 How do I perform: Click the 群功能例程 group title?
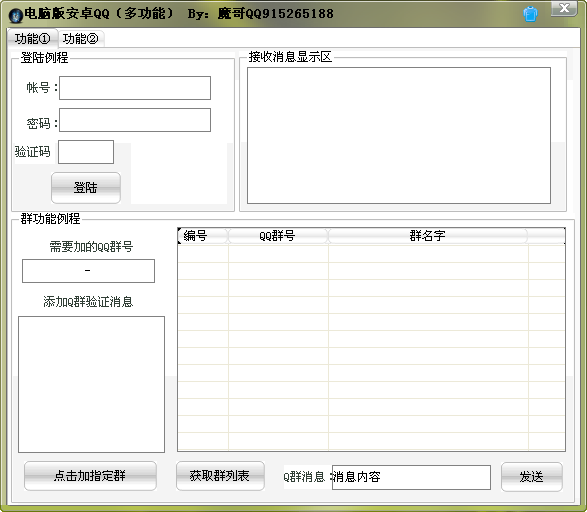coord(50,219)
